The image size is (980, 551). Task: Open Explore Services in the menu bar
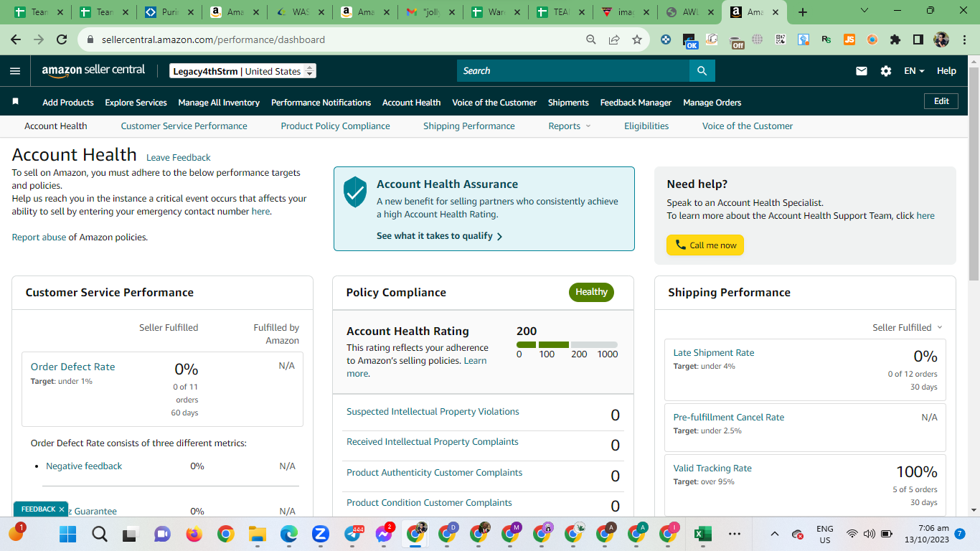(136, 103)
